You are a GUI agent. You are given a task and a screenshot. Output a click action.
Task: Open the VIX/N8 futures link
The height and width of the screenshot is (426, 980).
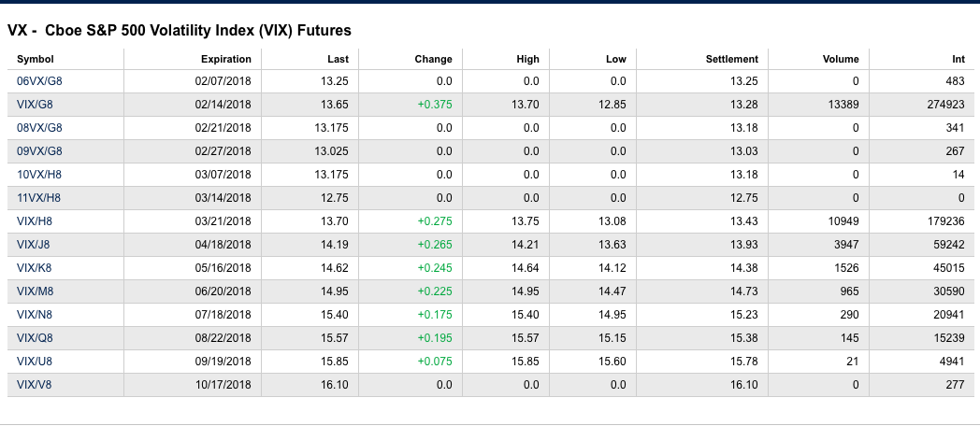(x=35, y=315)
